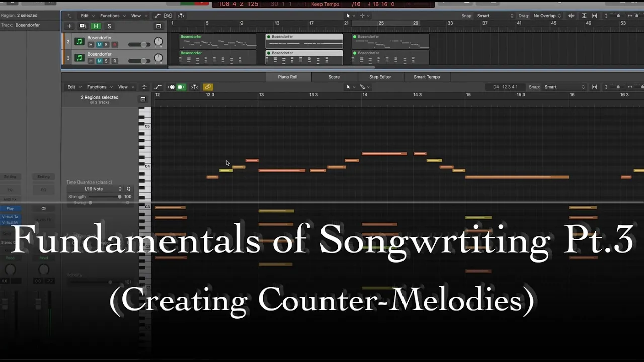This screenshot has height=362, width=644.
Task: Toggle hide H on track 2
Action: tap(91, 45)
